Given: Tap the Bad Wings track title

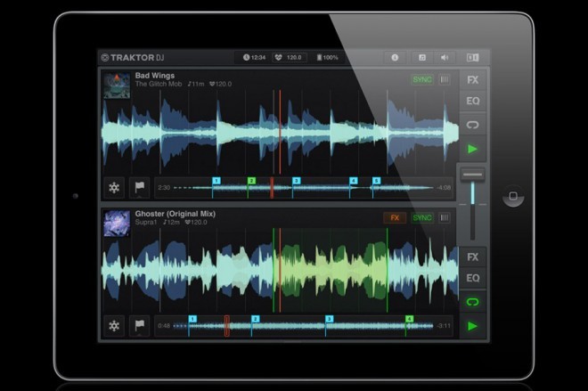Looking at the screenshot, I should click(154, 76).
